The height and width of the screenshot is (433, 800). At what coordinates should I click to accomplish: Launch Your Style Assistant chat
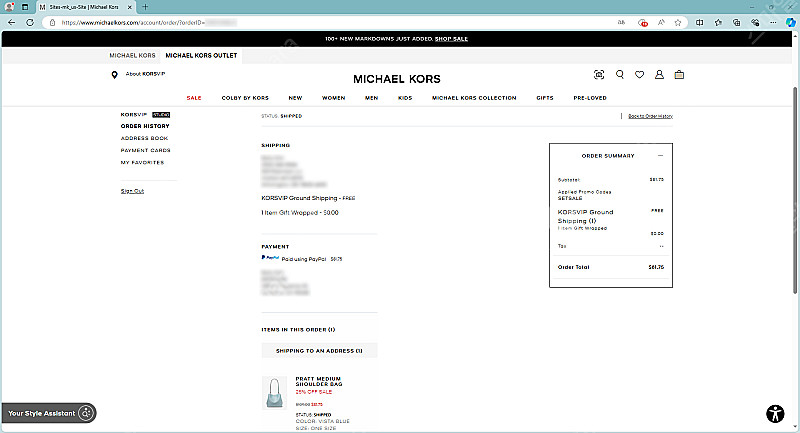(49, 413)
